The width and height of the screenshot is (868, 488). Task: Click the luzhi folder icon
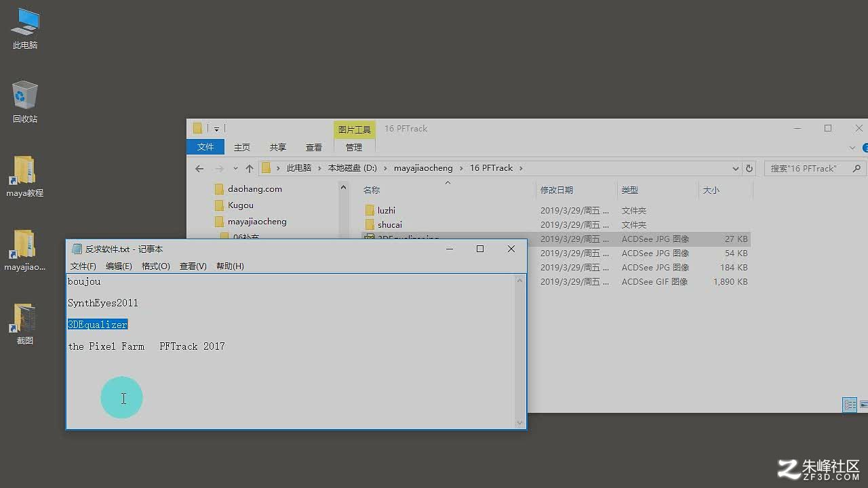coord(370,210)
